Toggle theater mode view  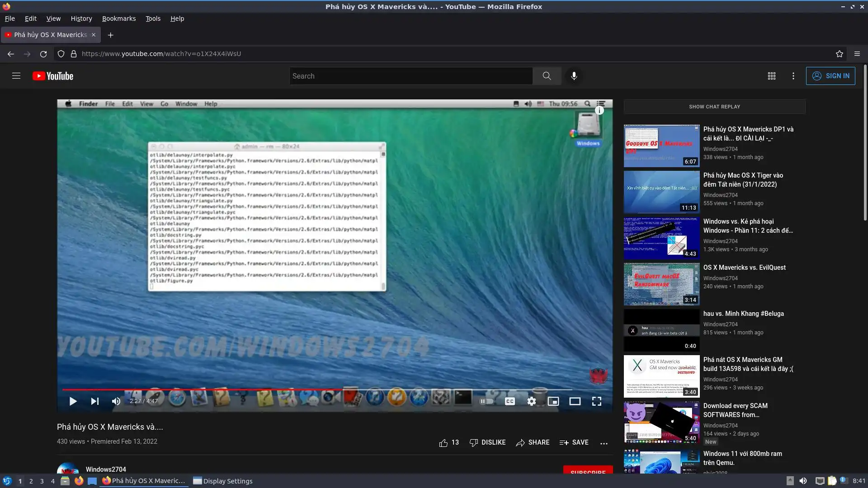point(575,401)
